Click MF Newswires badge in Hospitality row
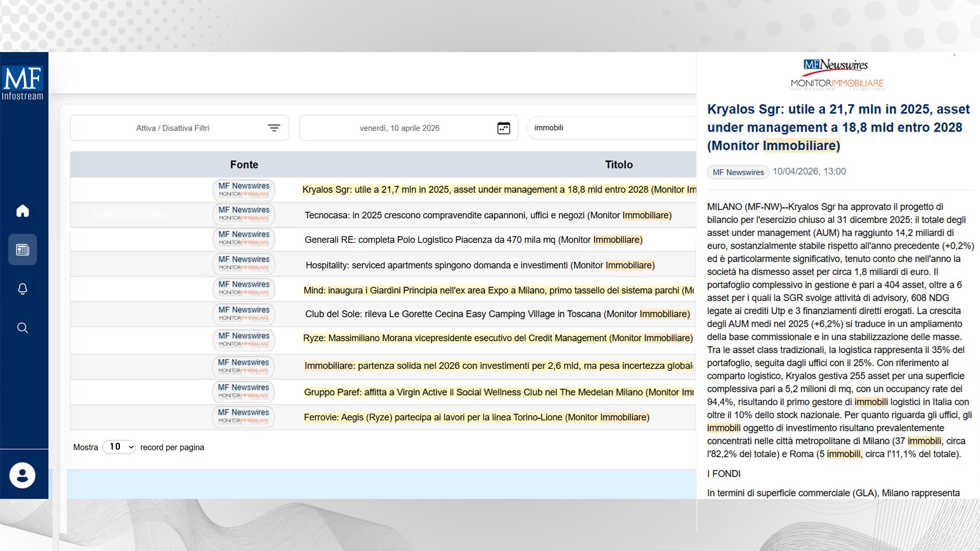Viewport: 980px width, 551px height. click(243, 263)
